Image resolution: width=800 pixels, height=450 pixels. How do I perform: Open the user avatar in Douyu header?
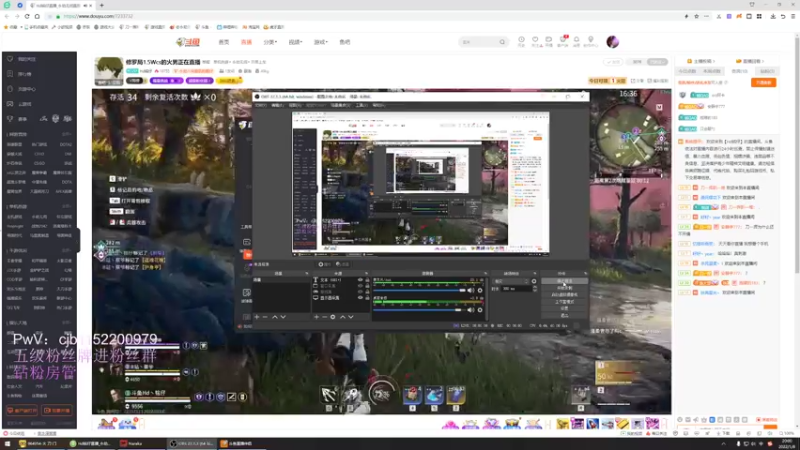(x=613, y=41)
